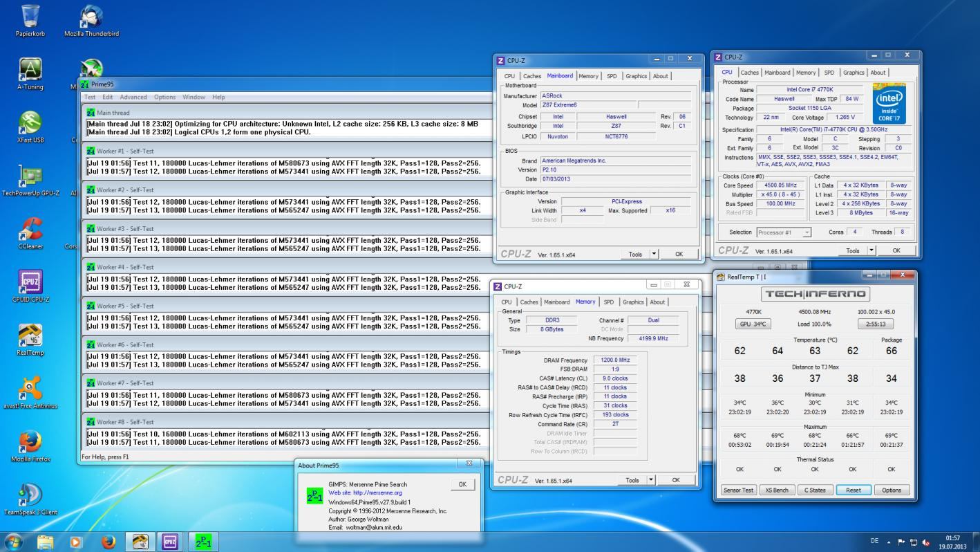980x552 pixels.
Task: Click OK in the CPU tab CPU-Z window
Action: [x=896, y=250]
